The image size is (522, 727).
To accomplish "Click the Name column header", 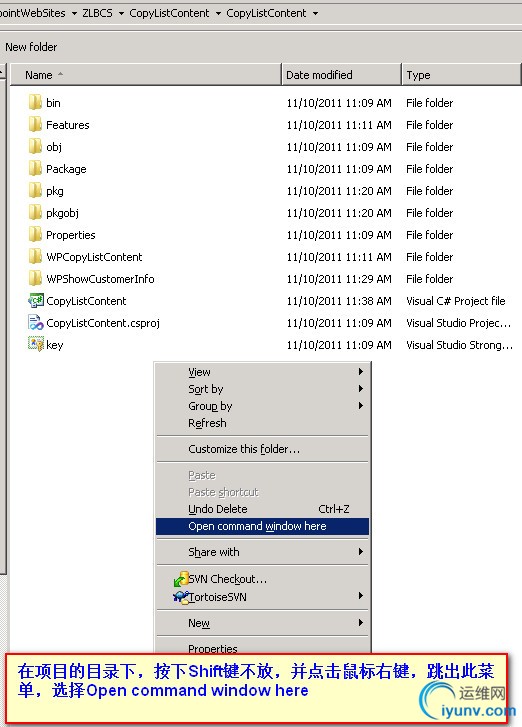I will coord(146,75).
